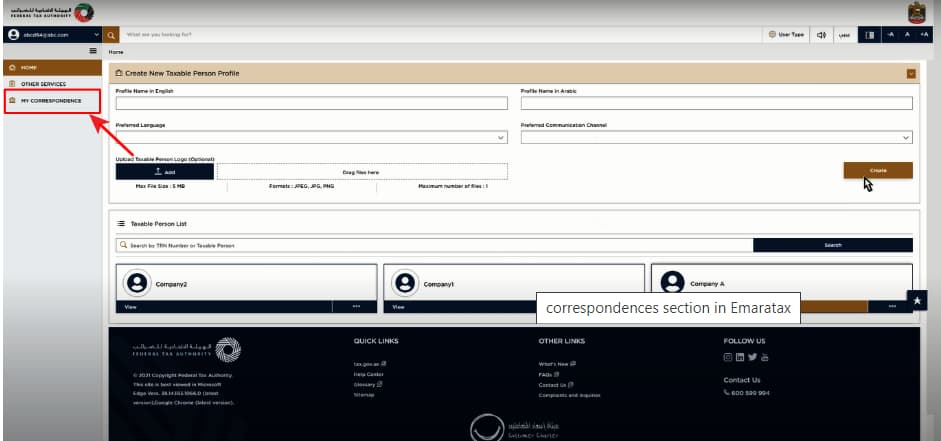Click the Profile Name in Arabic field
The image size is (941, 441).
pyautogui.click(x=717, y=103)
